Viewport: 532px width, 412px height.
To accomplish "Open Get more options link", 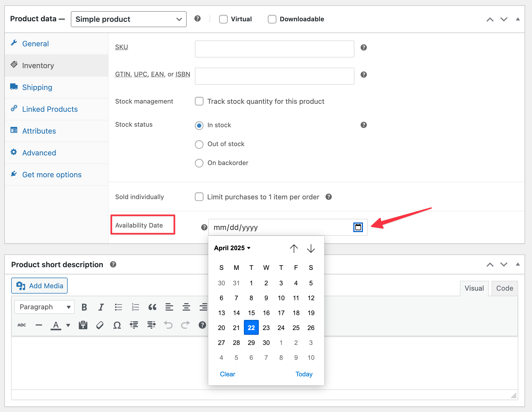I will (x=56, y=175).
